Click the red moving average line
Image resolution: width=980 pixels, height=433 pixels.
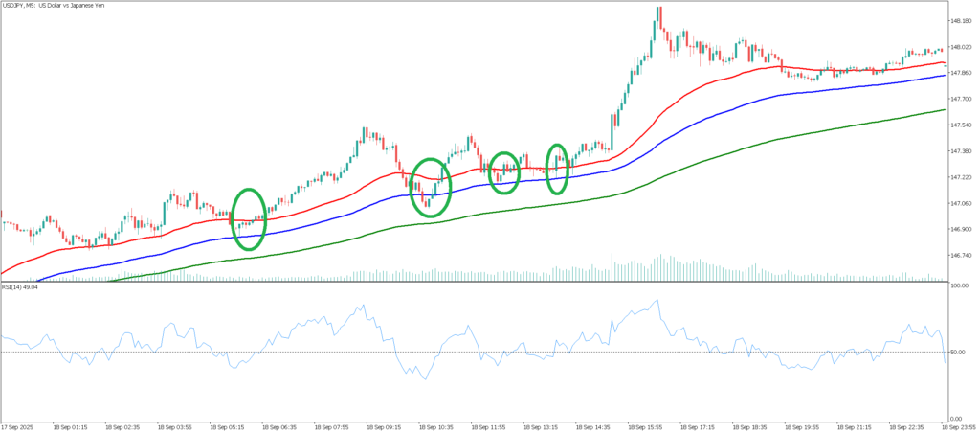tap(708, 80)
